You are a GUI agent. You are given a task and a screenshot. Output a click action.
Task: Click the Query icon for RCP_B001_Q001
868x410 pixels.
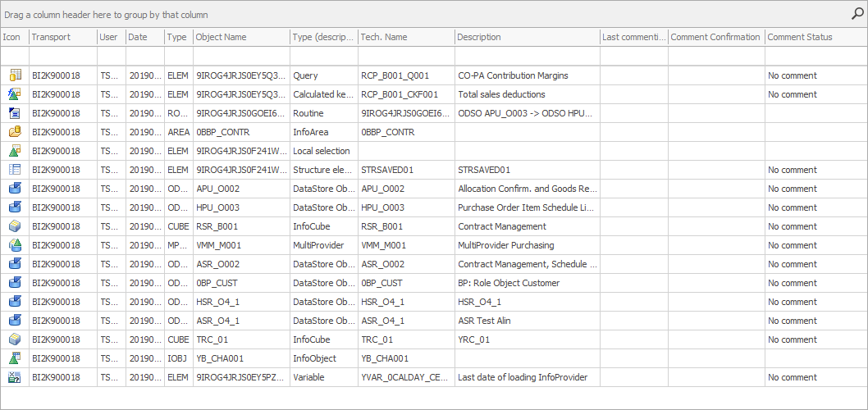[14, 75]
